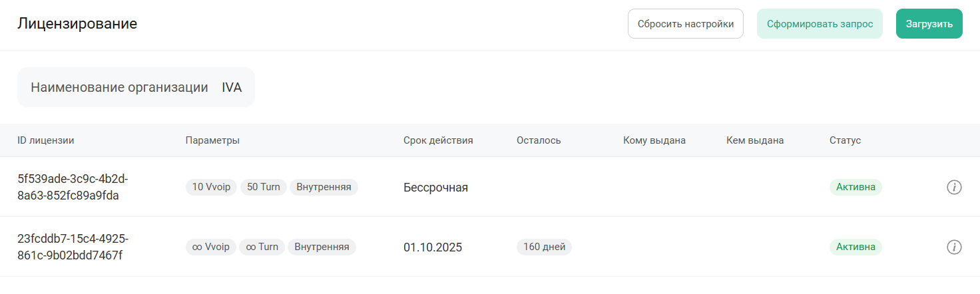Click the Срок действия column header
The image size is (980, 294).
(438, 140)
